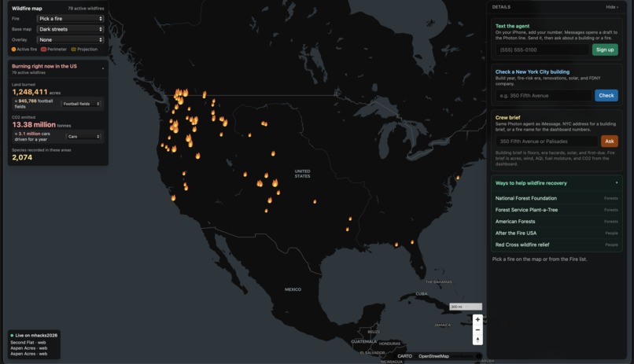The width and height of the screenshot is (634, 364).
Task: Click the Live on mhacks2026 label
Action: click(x=36, y=336)
